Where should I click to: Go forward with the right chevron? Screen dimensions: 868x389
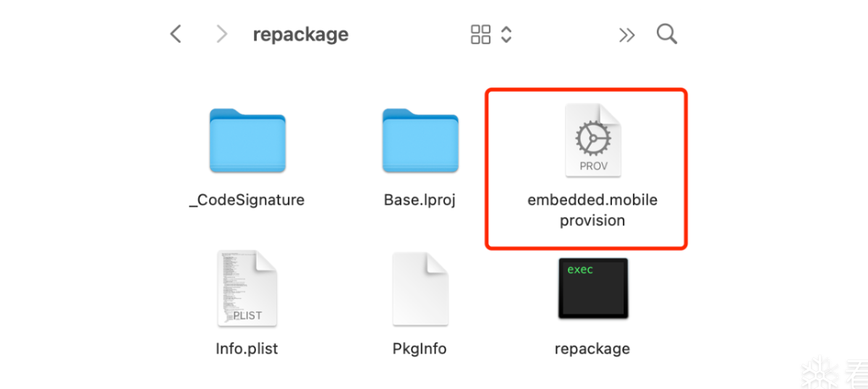pos(222,34)
